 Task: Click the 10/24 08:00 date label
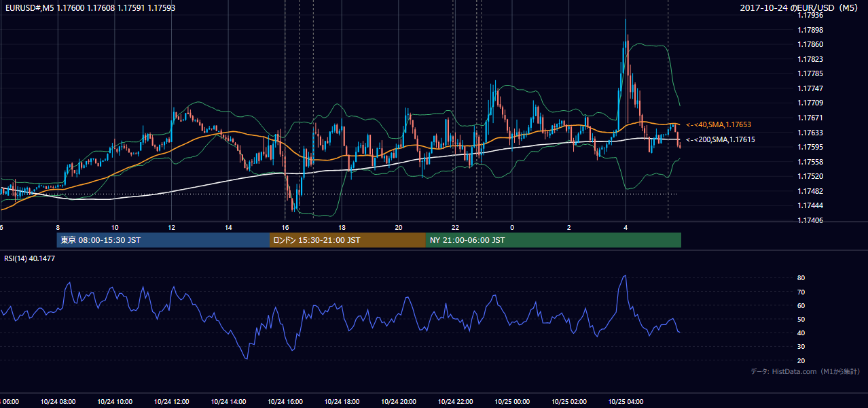pos(58,401)
